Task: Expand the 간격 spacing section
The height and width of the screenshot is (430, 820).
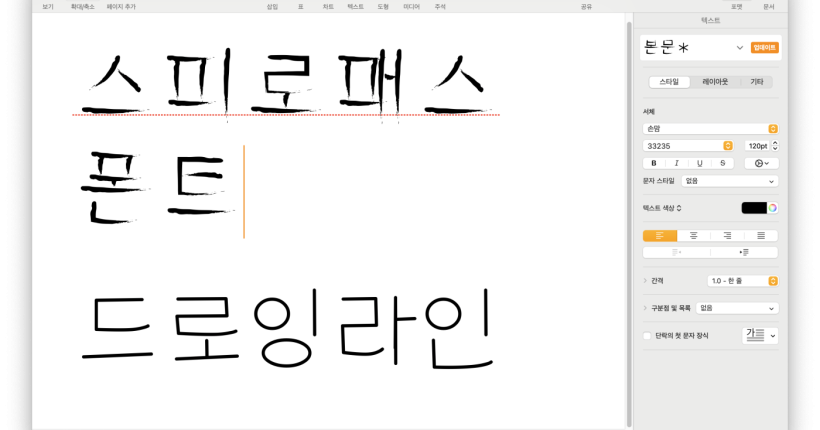Action: click(646, 281)
